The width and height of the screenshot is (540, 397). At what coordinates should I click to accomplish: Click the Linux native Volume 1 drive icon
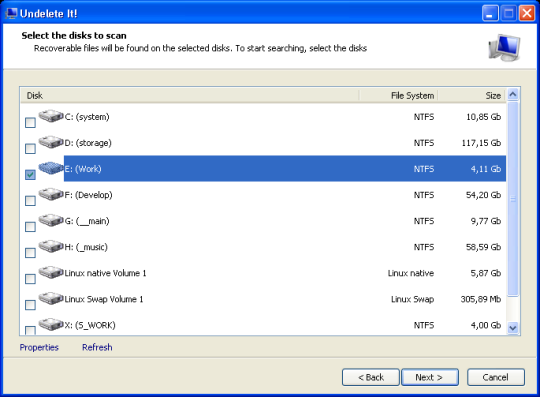tap(51, 272)
